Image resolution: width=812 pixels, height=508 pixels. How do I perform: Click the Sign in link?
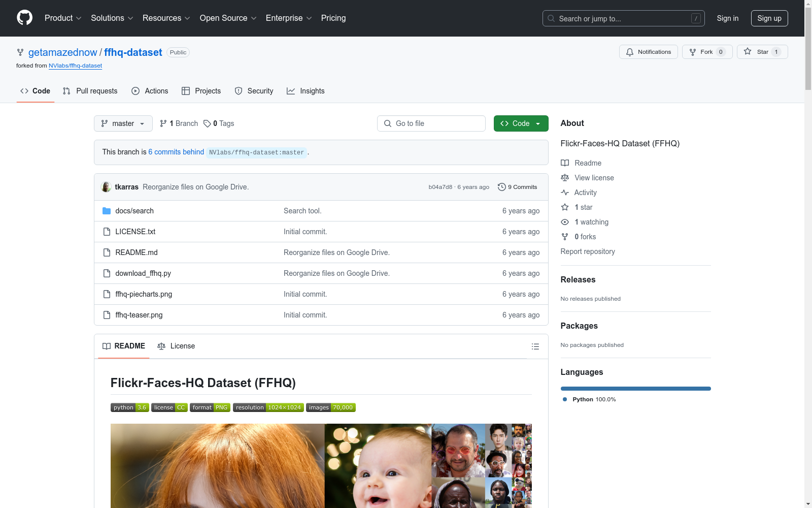(x=727, y=18)
